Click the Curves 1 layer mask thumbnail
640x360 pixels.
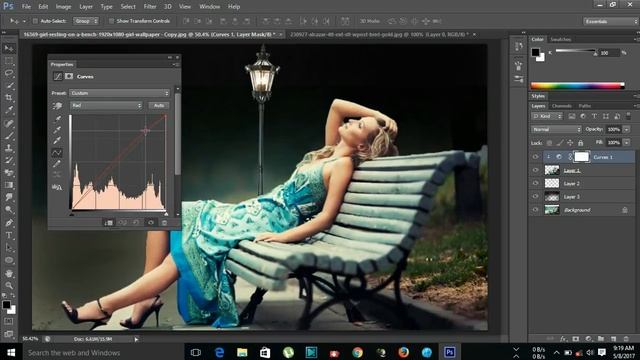click(582, 157)
